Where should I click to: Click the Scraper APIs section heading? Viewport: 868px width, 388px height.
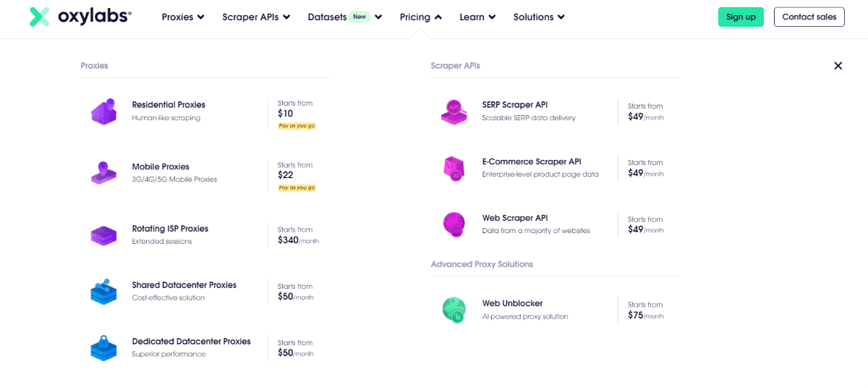(456, 66)
